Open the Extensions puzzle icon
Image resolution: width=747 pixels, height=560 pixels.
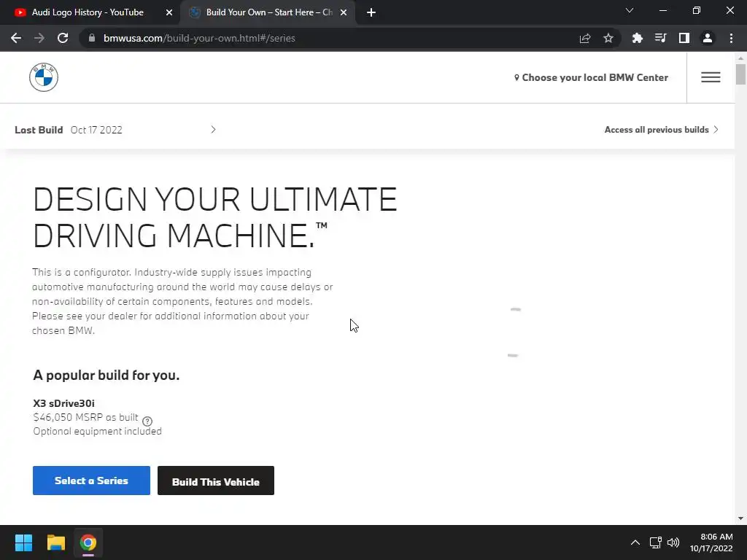637,38
